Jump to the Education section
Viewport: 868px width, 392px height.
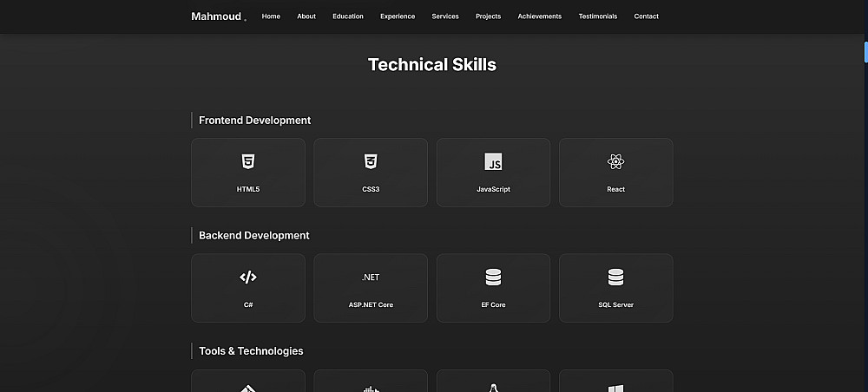(348, 16)
